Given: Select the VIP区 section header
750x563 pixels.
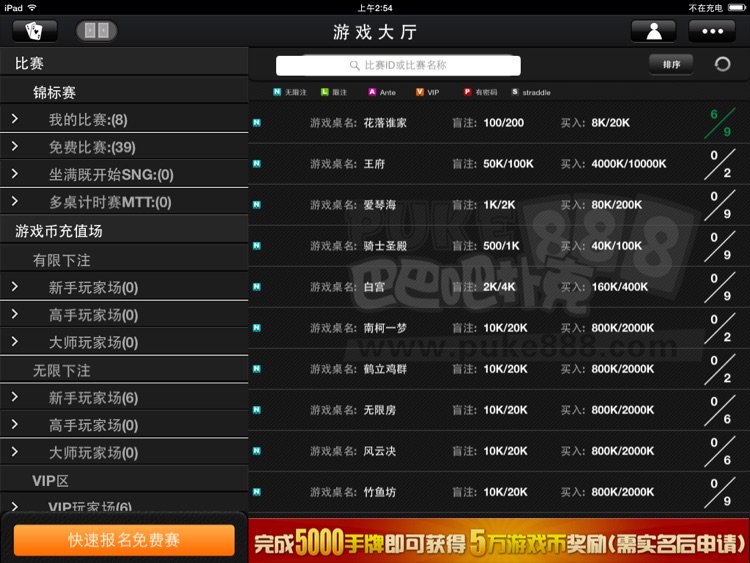Looking at the screenshot, I should click(x=124, y=480).
